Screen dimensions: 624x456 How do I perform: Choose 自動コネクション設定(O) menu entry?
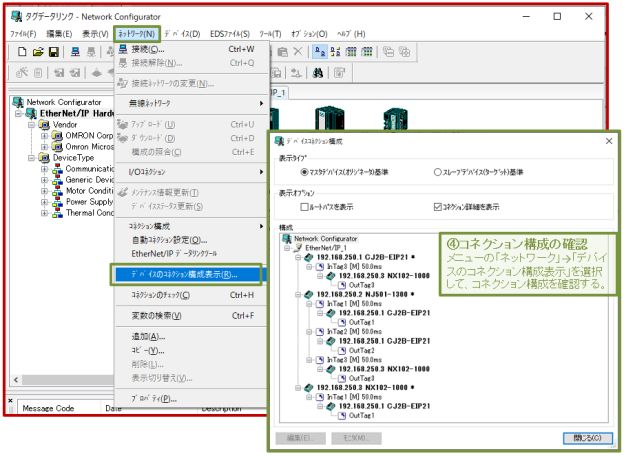pos(191,240)
